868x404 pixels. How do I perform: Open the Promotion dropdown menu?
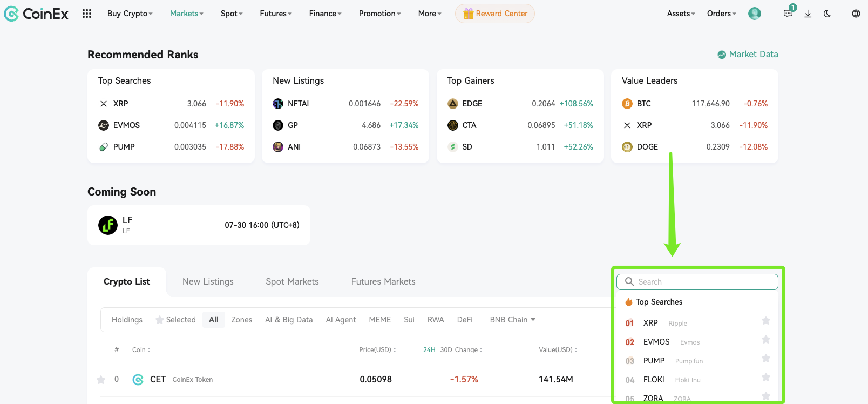point(380,14)
